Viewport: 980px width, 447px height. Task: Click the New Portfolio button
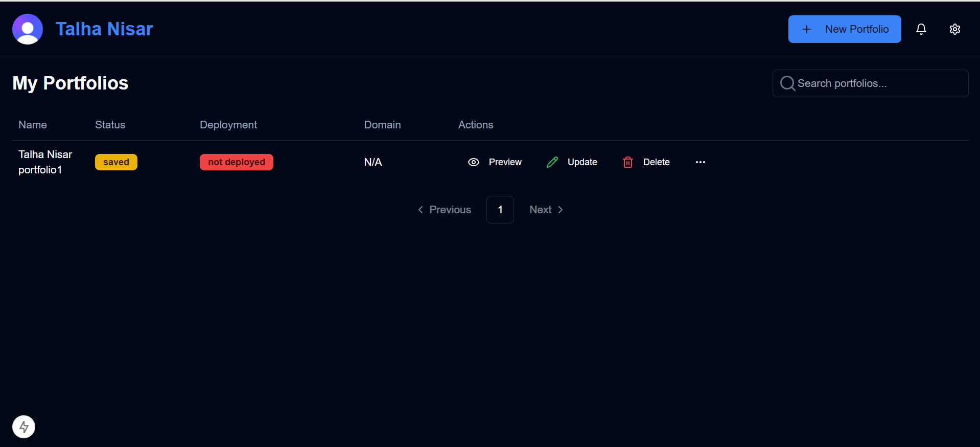(845, 29)
